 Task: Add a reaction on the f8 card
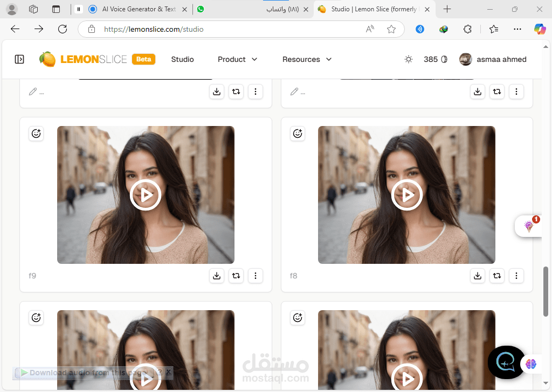(298, 134)
